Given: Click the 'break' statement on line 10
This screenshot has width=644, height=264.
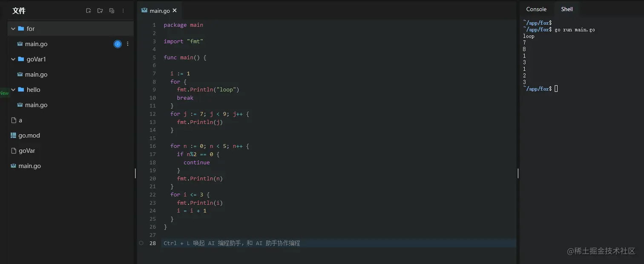Looking at the screenshot, I should pyautogui.click(x=185, y=98).
